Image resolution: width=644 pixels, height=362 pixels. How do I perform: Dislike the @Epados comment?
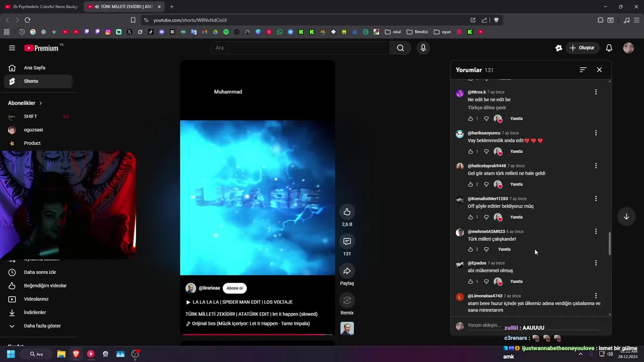(x=486, y=282)
